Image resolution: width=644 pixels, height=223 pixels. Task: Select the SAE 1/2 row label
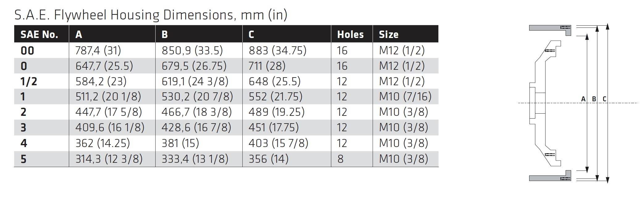point(29,82)
